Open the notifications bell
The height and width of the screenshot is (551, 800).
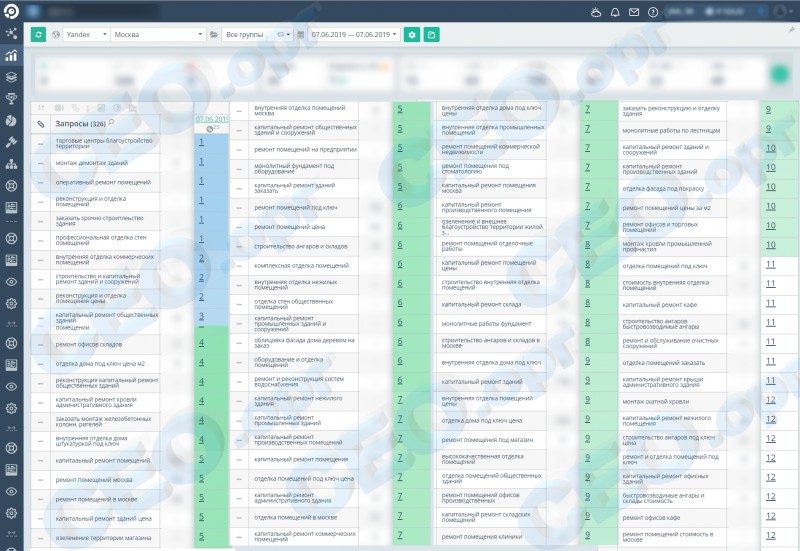pyautogui.click(x=615, y=12)
